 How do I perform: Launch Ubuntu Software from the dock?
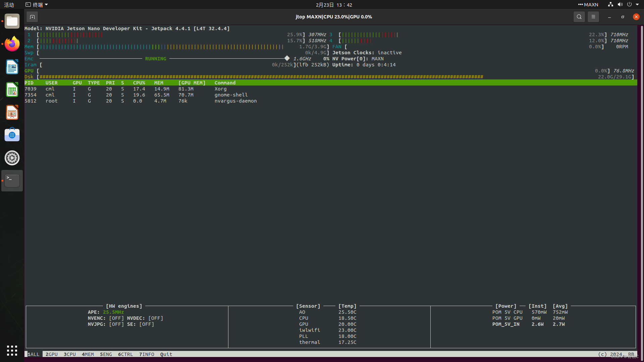pyautogui.click(x=12, y=134)
